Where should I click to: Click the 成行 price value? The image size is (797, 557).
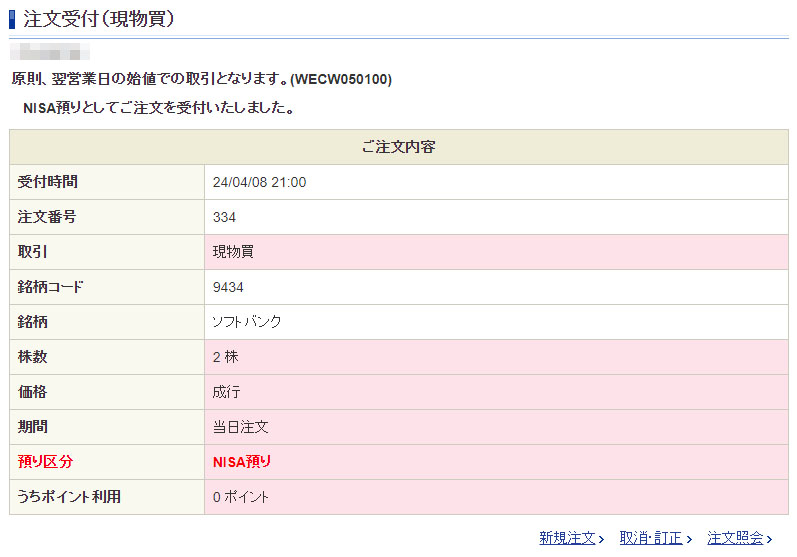[x=226, y=392]
